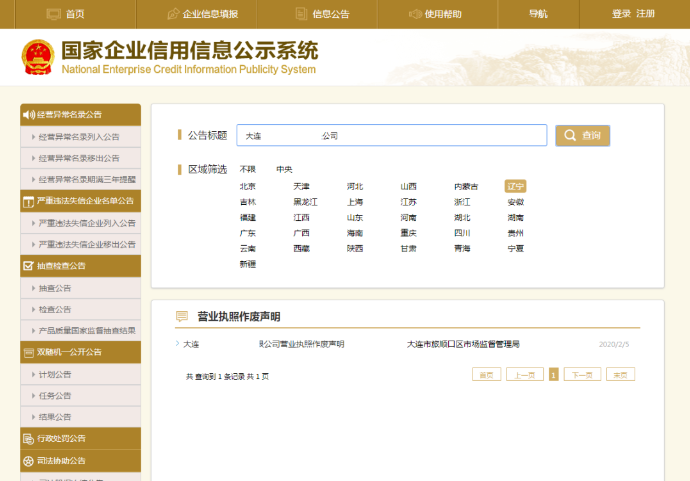
Task: Select 新疆 region filter
Action: tap(248, 264)
